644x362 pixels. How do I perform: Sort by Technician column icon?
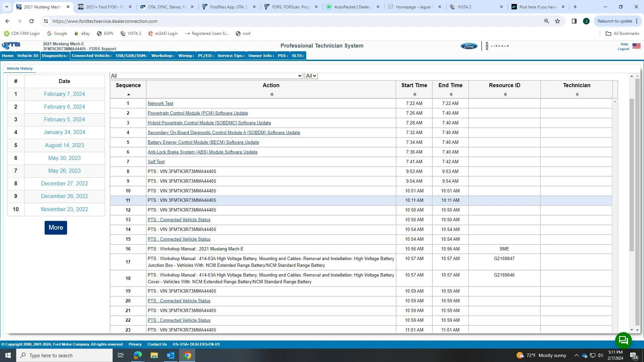pyautogui.click(x=577, y=95)
